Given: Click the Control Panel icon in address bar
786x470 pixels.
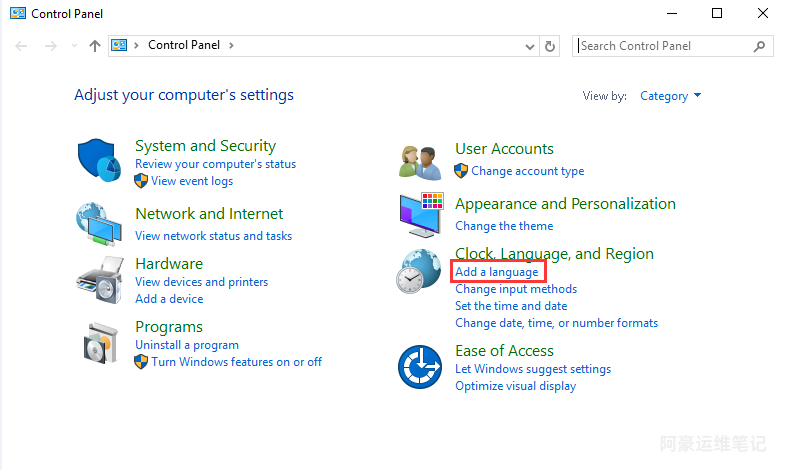Looking at the screenshot, I should pyautogui.click(x=119, y=46).
